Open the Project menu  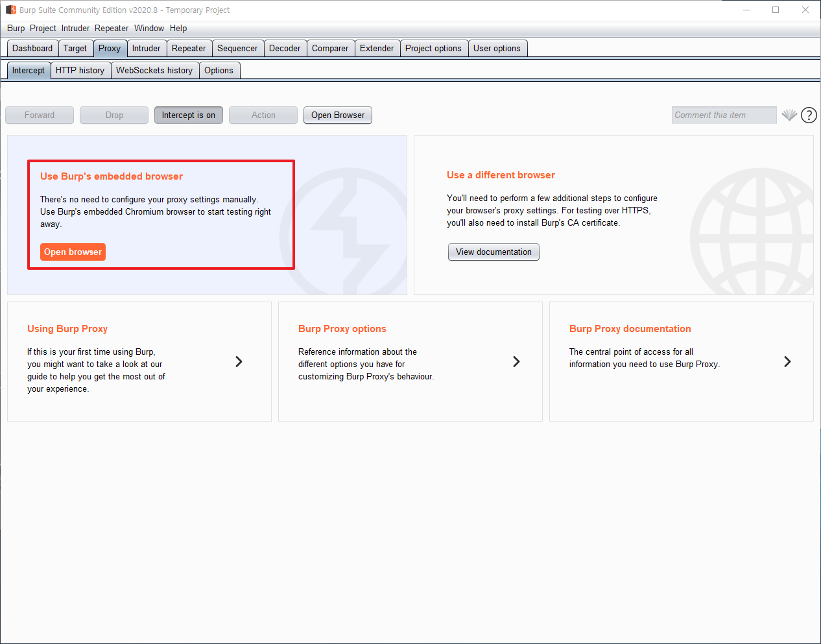pyautogui.click(x=43, y=28)
